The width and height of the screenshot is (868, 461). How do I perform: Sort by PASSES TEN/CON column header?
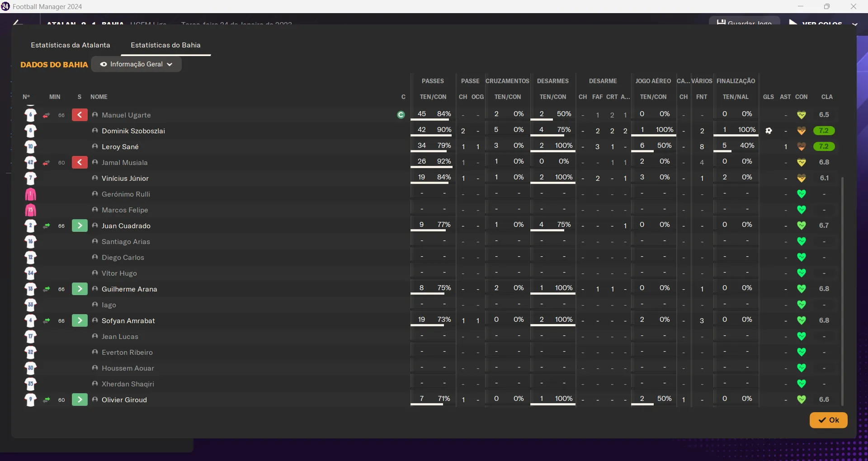coord(433,97)
